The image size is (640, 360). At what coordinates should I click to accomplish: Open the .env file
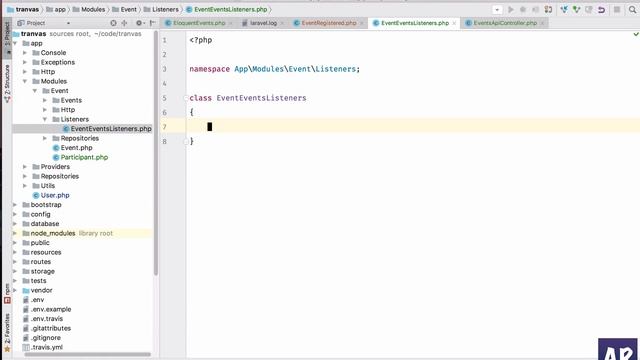coord(33,300)
